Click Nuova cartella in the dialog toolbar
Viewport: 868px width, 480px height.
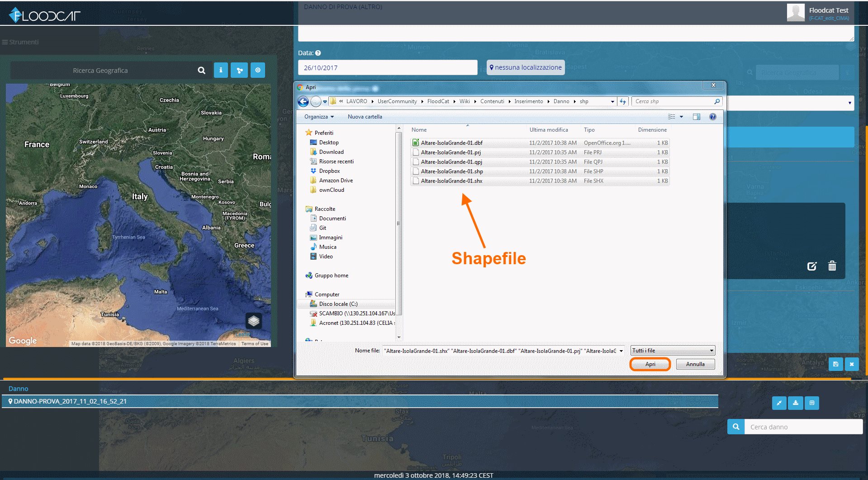365,117
